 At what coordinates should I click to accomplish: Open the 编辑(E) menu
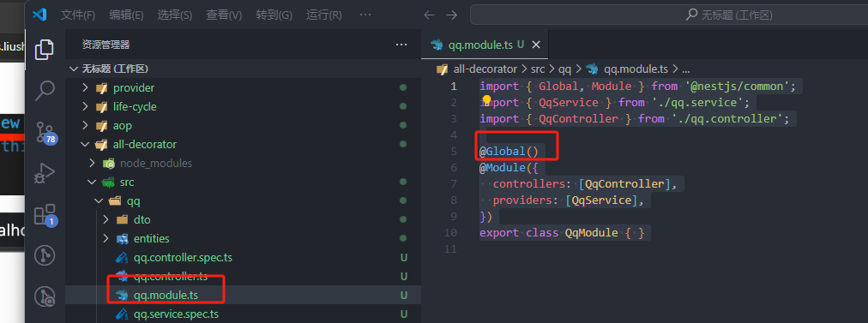[126, 15]
